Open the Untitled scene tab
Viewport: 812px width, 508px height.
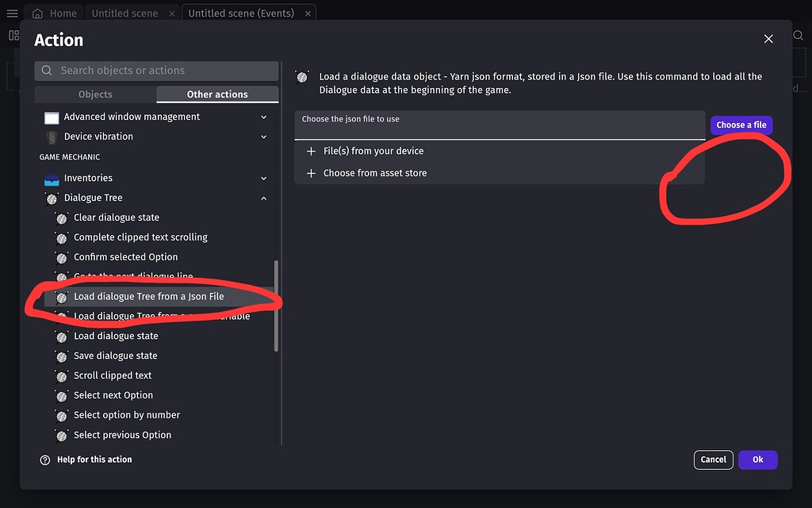coord(124,13)
